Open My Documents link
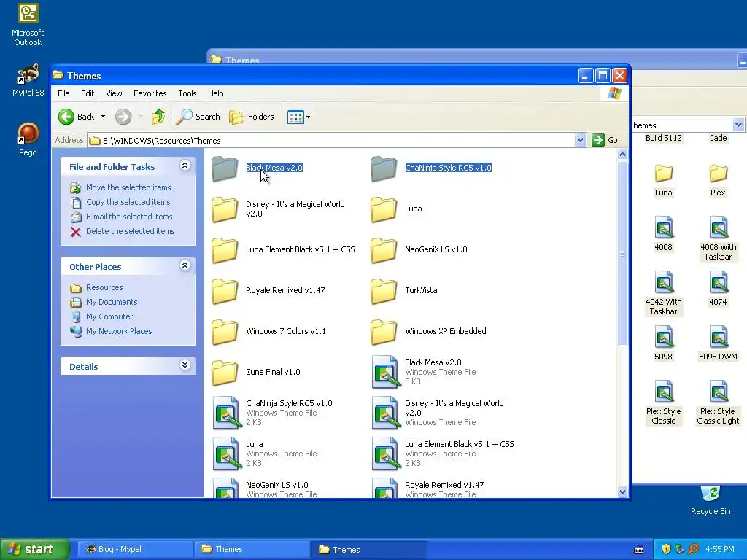The width and height of the screenshot is (747, 560). click(x=112, y=302)
